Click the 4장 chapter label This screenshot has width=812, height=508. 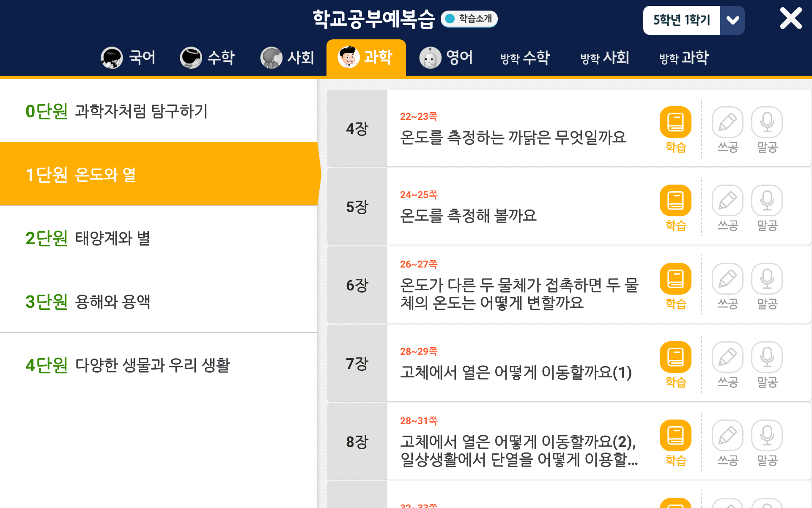click(357, 128)
